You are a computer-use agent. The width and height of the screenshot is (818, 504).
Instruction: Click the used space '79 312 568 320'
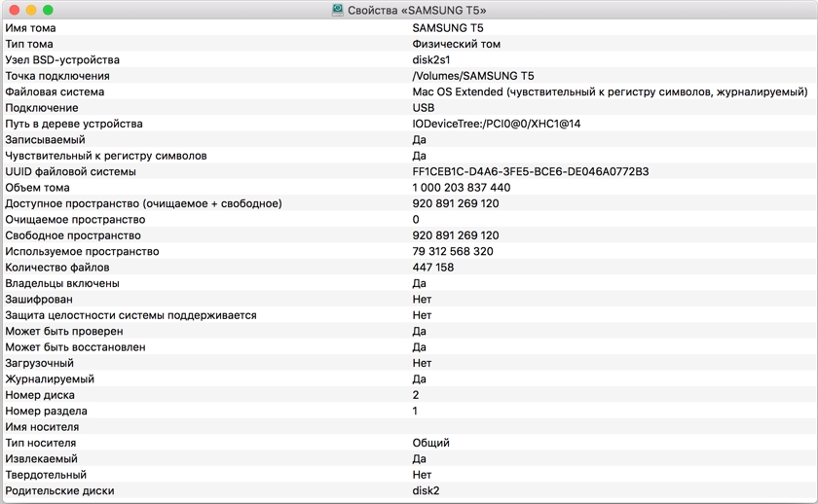click(452, 252)
